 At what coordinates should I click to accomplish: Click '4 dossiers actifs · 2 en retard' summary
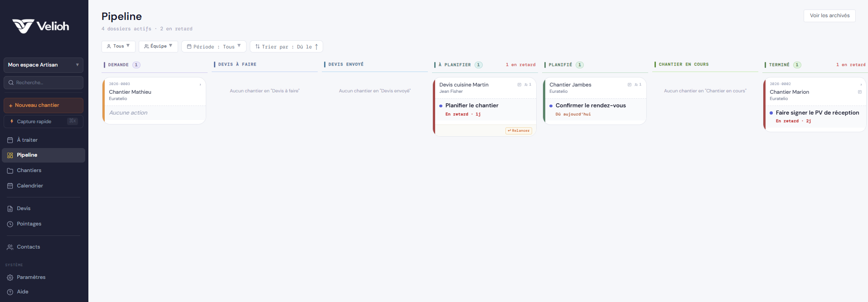tap(147, 29)
